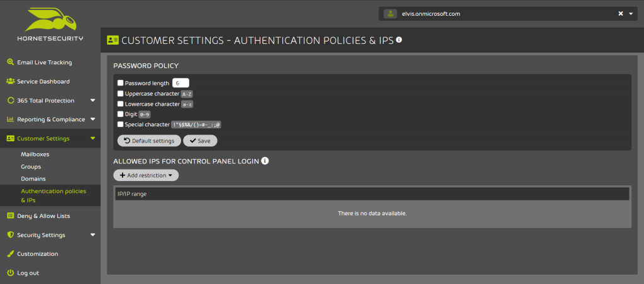This screenshot has width=644, height=284.
Task: Click the elvis.onmicrosoft.com domain field
Action: (508, 14)
